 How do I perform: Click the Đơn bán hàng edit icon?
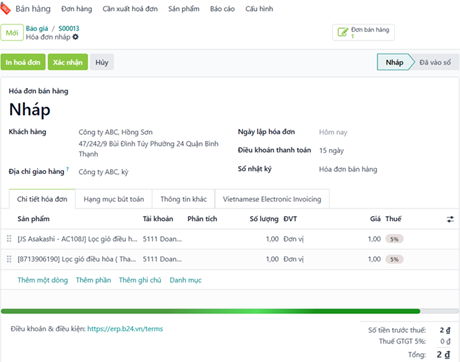(x=342, y=32)
